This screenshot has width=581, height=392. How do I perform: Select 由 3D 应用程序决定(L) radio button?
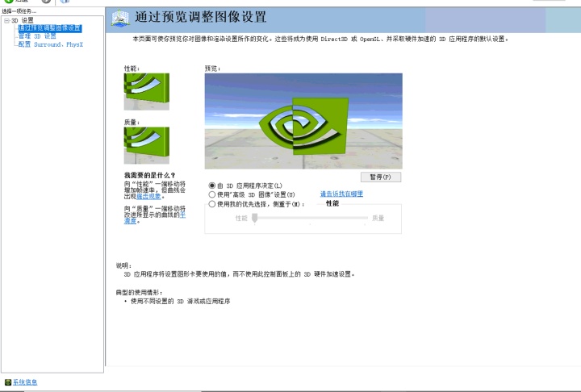click(212, 186)
